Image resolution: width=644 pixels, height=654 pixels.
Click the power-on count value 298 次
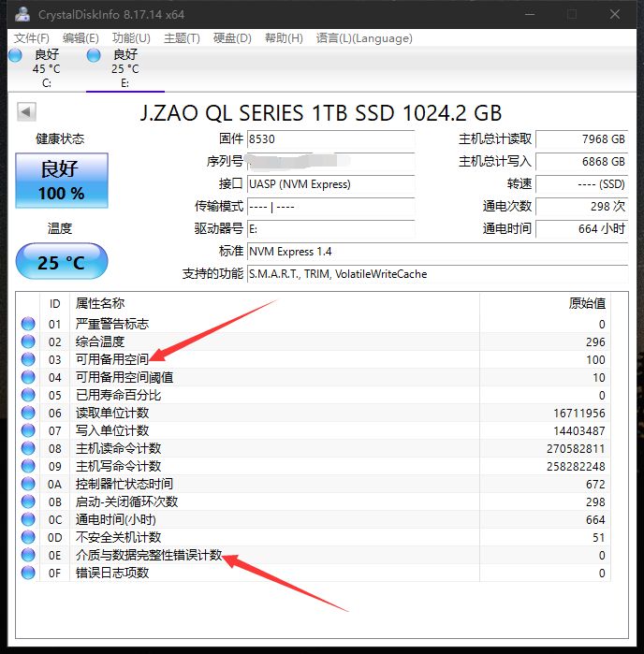click(582, 207)
